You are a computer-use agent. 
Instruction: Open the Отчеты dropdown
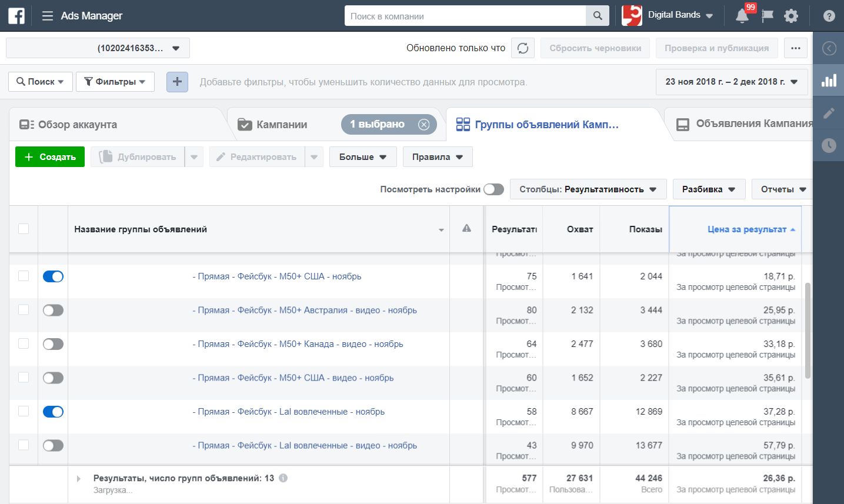[783, 189]
